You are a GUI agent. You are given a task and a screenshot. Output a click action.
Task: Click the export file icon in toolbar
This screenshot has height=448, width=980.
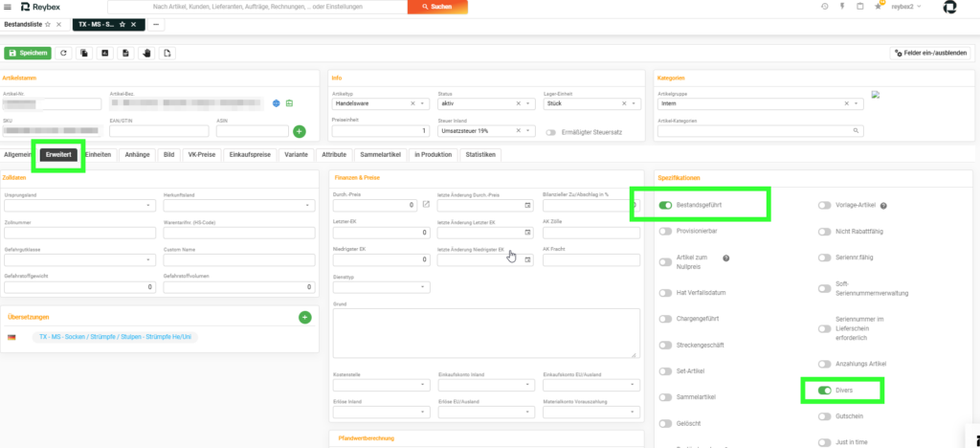click(167, 53)
